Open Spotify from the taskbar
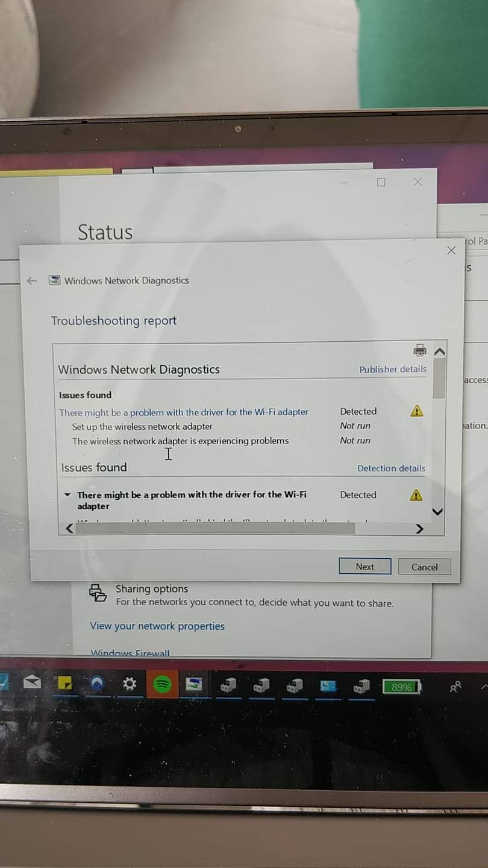Image resolution: width=488 pixels, height=868 pixels. (162, 684)
